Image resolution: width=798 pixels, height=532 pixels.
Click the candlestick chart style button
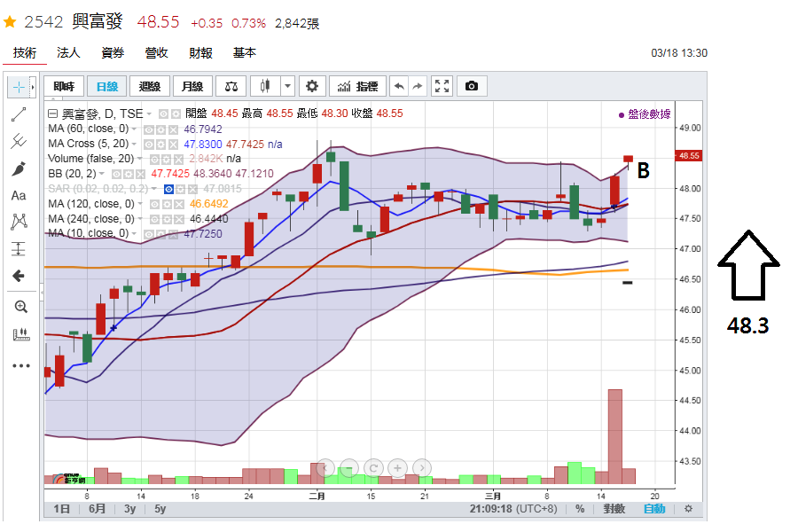265,86
